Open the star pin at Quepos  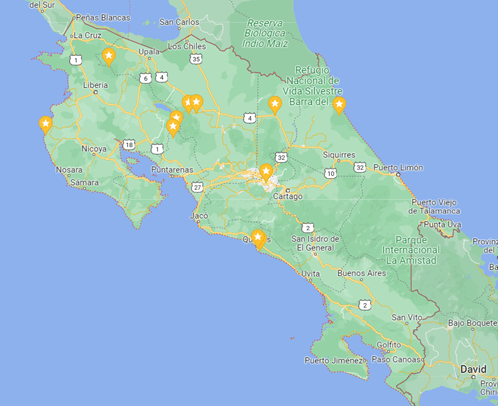(x=258, y=239)
